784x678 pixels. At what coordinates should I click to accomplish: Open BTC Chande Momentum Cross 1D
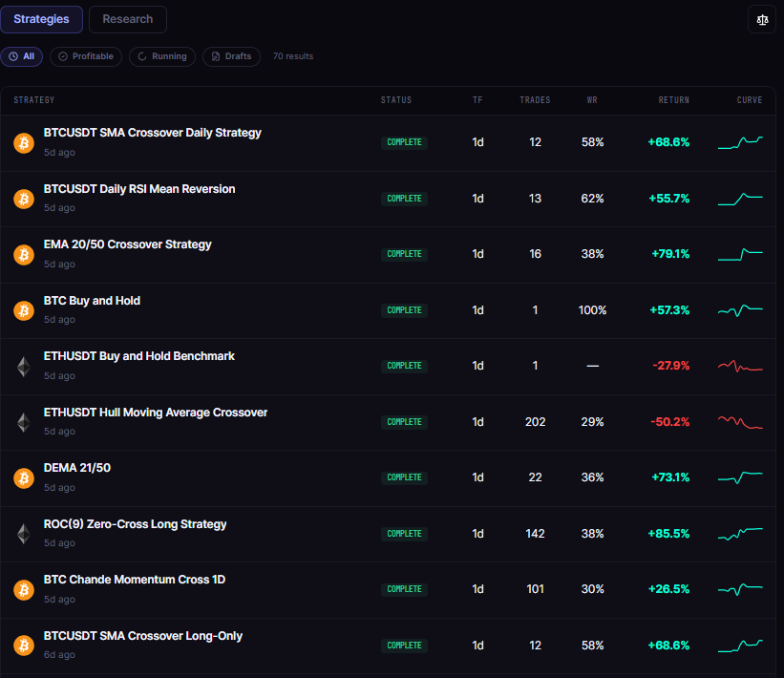135,580
